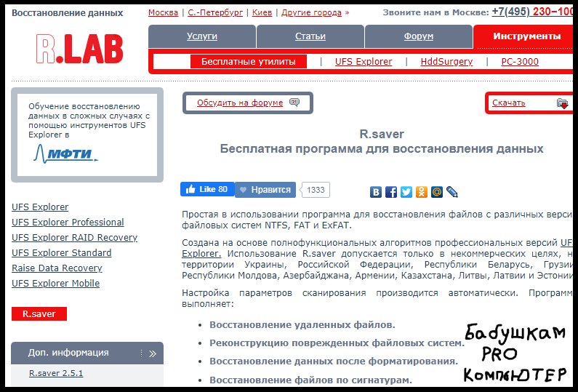Open the R.saver 2.5.1 link
Screen dimensions: 578x392
(x=56, y=373)
